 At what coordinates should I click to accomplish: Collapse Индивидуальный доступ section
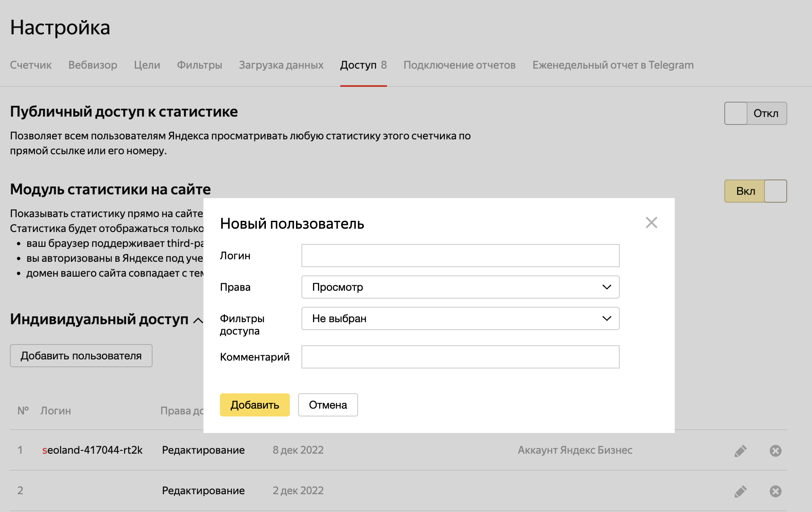pos(198,320)
